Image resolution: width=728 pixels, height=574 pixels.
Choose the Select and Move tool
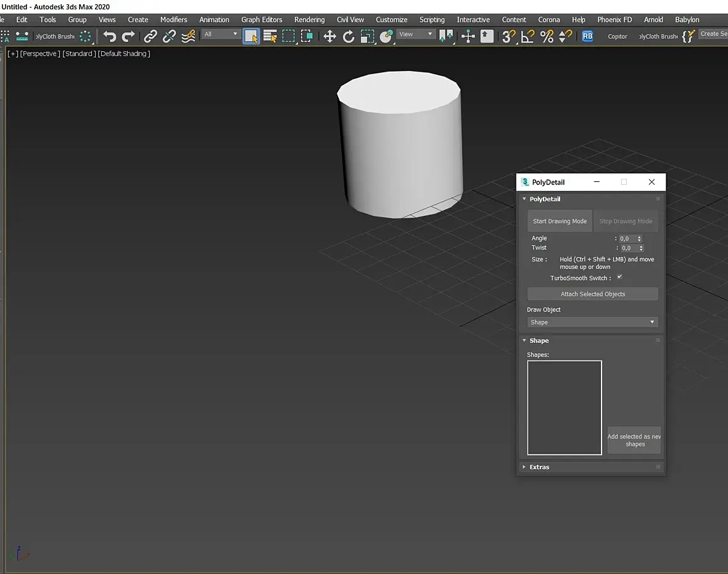[330, 36]
